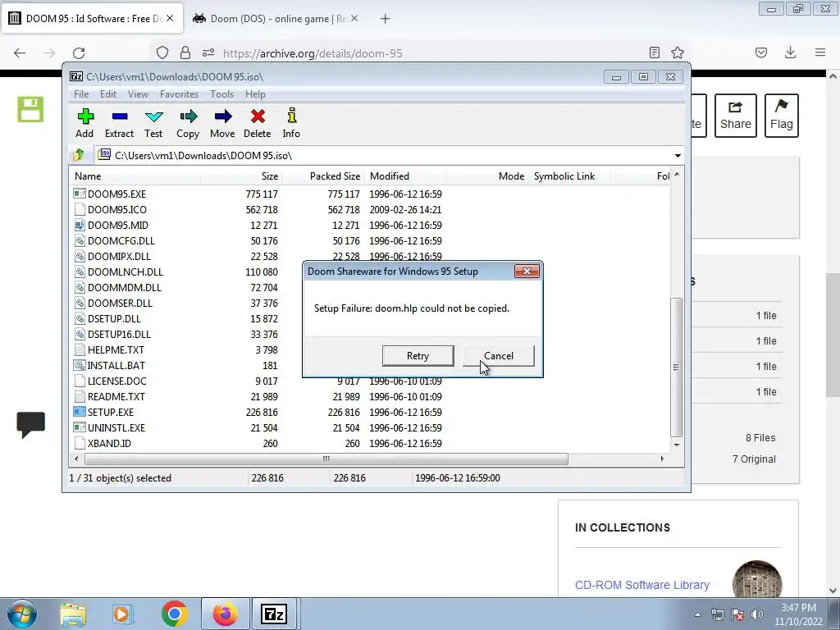
Task: Click Cancel in the Setup dialog
Action: [499, 356]
